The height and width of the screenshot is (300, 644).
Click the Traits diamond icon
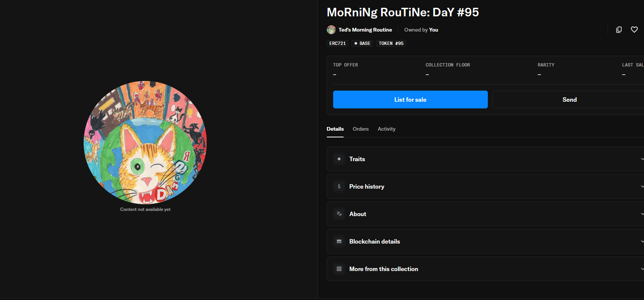[339, 159]
